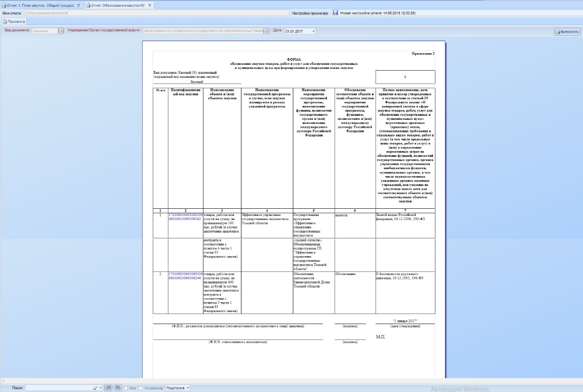Close the План закупок report tab
Screen dimensions: 583x392
[x=79, y=5]
